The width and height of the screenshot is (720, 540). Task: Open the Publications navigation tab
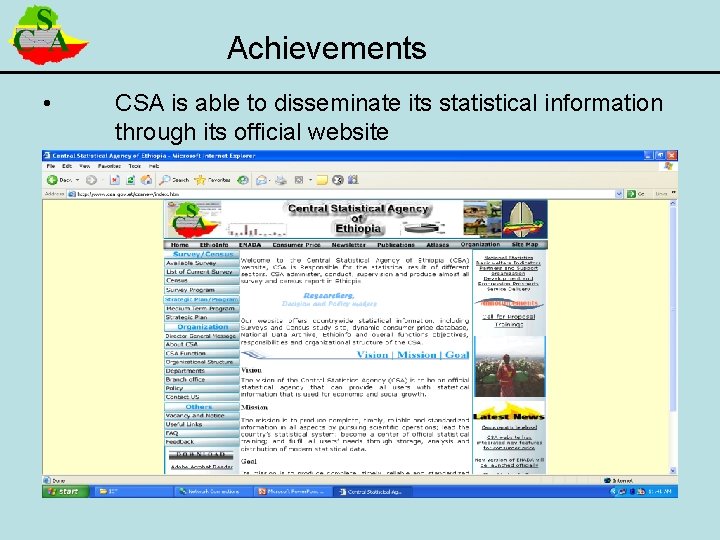(x=395, y=245)
